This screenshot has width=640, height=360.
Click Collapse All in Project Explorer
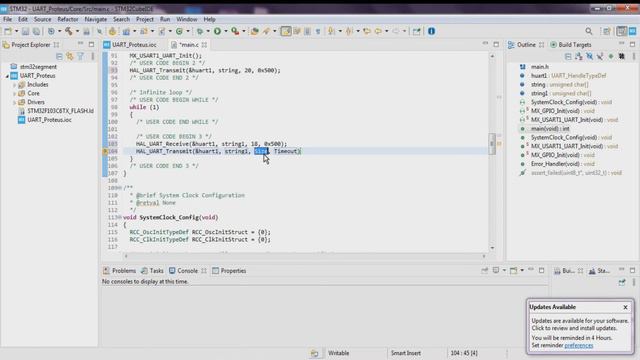coord(59,56)
